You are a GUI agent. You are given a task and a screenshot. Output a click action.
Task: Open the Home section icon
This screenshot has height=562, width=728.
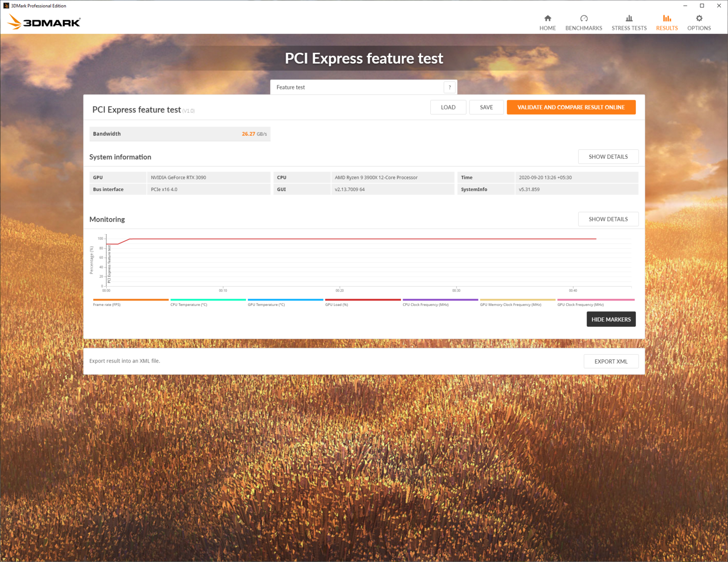pos(547,18)
